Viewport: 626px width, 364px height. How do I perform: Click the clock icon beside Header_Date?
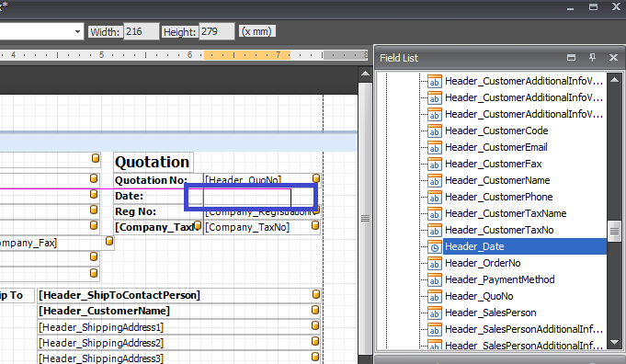coord(435,247)
